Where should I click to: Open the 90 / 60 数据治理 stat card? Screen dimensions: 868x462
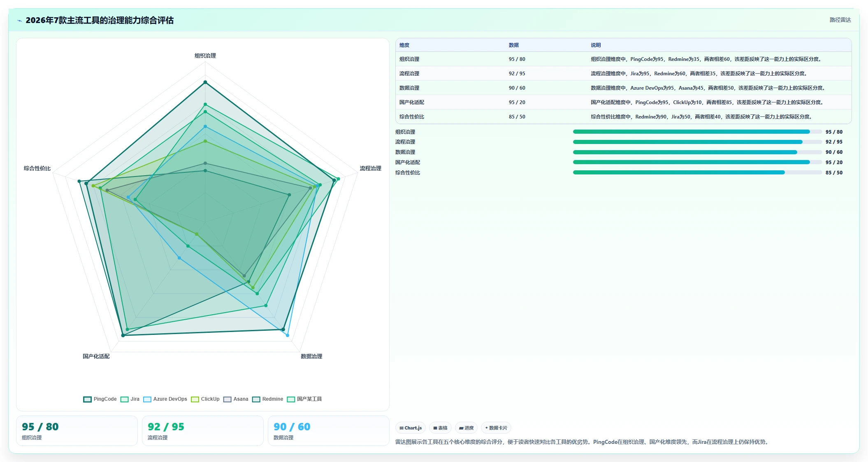click(x=329, y=431)
